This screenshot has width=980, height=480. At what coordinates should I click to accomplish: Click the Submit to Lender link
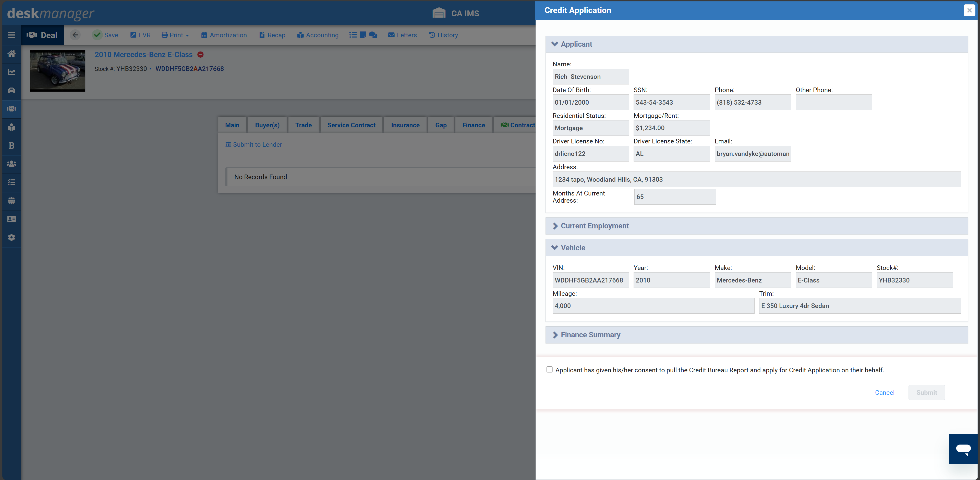click(253, 144)
